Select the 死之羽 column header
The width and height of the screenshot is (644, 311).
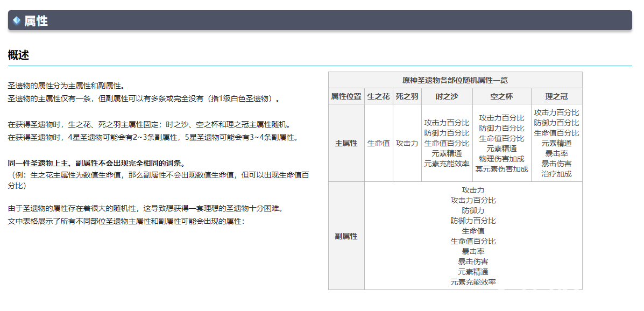pos(407,96)
